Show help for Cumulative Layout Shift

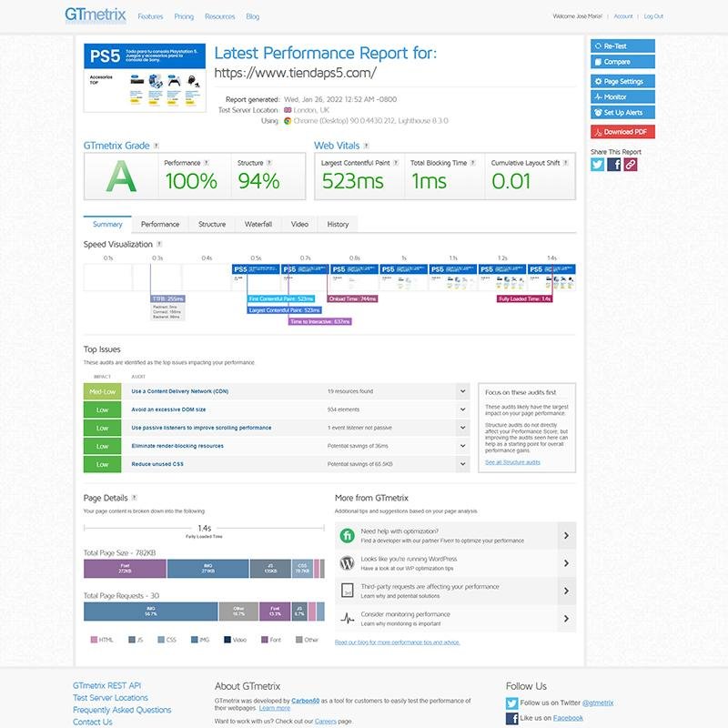pos(565,163)
